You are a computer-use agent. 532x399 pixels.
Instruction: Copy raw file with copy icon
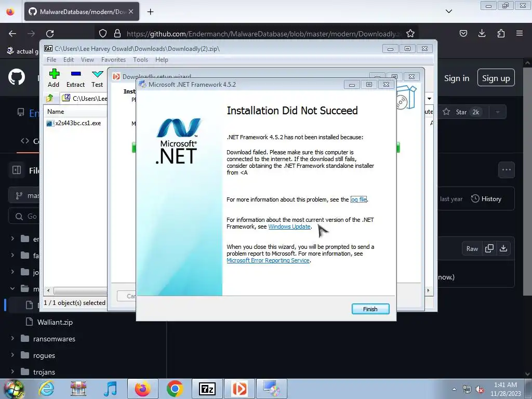(489, 249)
